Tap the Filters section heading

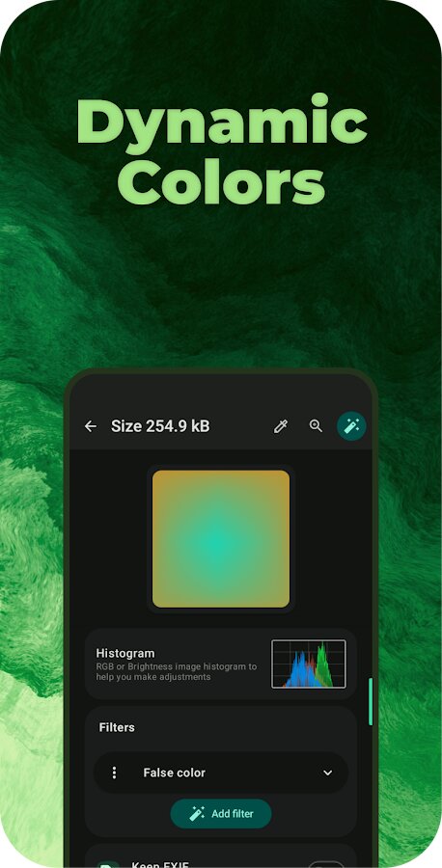pos(117,727)
